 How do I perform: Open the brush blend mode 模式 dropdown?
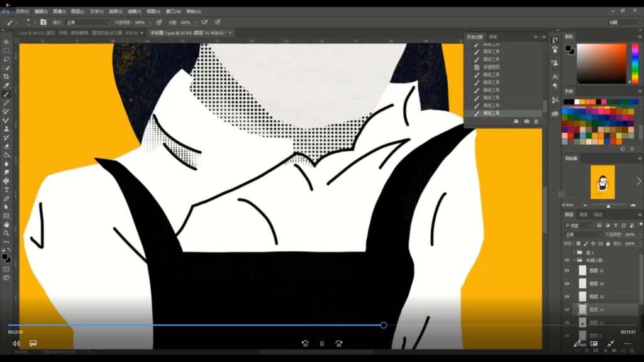click(87, 22)
